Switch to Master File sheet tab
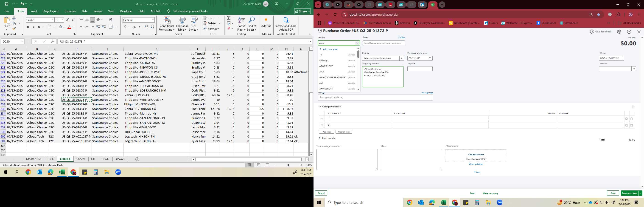 point(34,159)
